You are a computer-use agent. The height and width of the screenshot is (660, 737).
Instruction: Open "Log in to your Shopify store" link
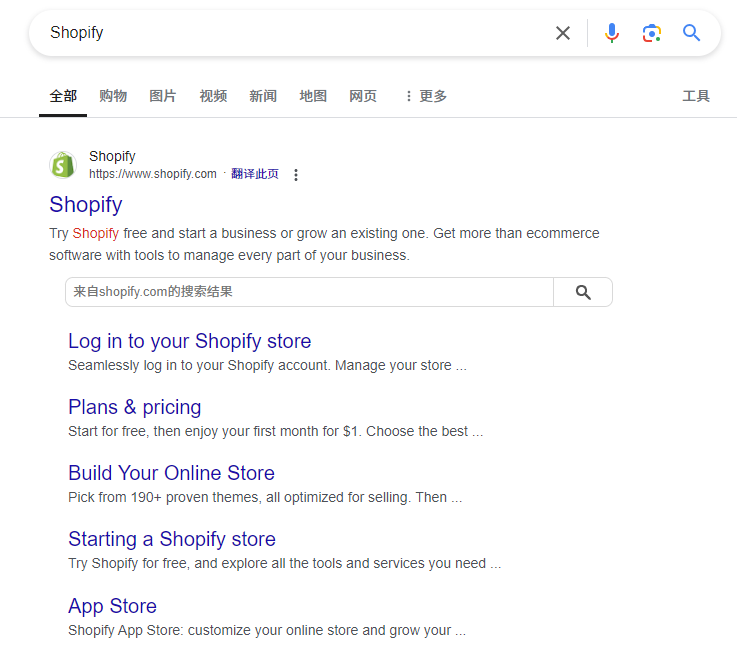[189, 341]
